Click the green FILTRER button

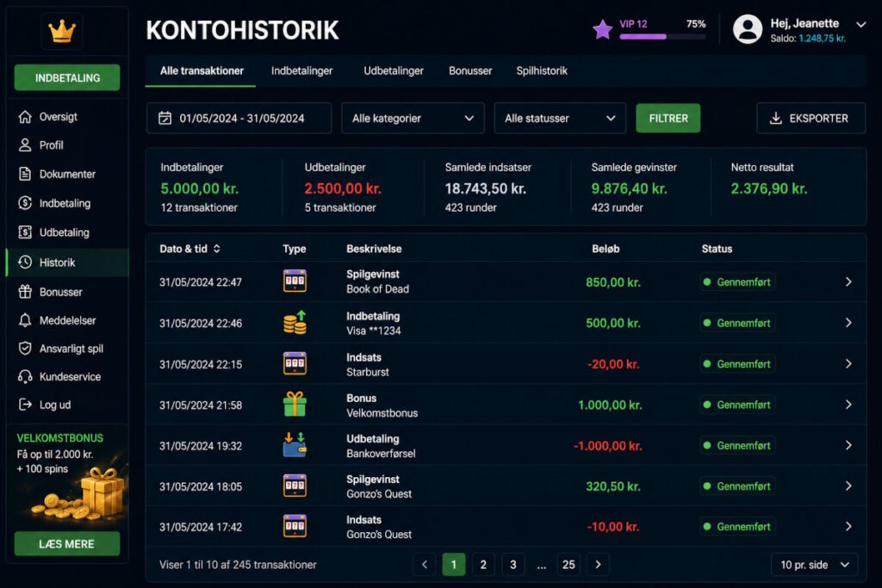tap(668, 118)
